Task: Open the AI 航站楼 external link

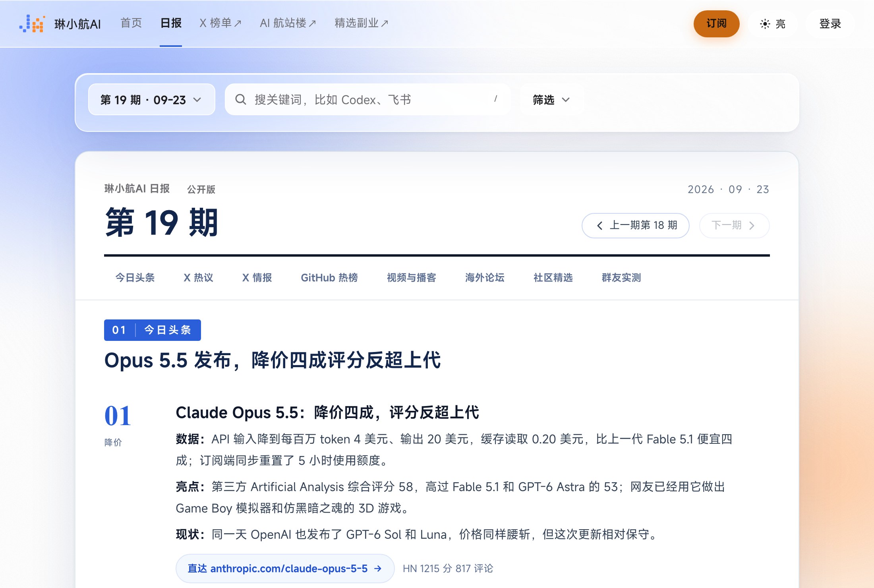Action: coord(288,23)
